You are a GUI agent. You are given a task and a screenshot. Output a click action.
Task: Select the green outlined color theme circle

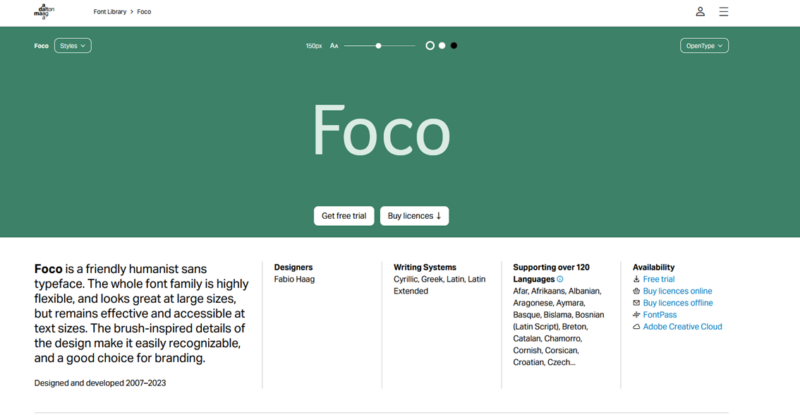(x=430, y=46)
